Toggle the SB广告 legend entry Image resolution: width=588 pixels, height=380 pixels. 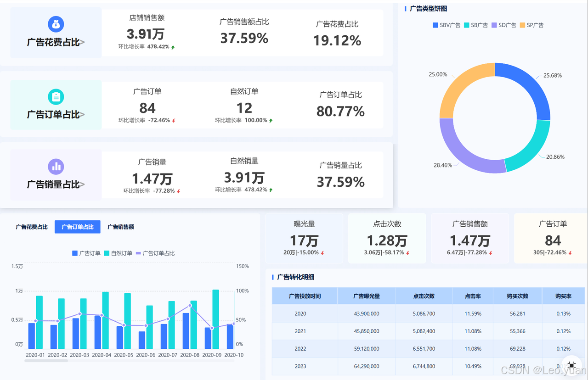tap(476, 25)
